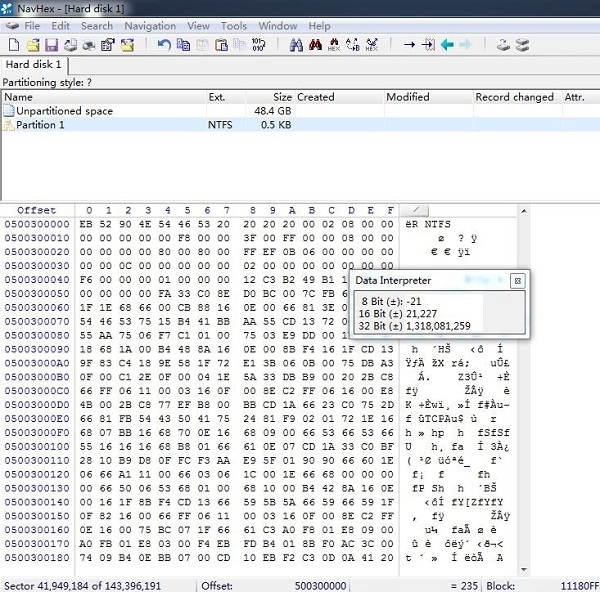Screen dimensions: 600x592
Task: Sort by the Size column header
Action: 270,97
